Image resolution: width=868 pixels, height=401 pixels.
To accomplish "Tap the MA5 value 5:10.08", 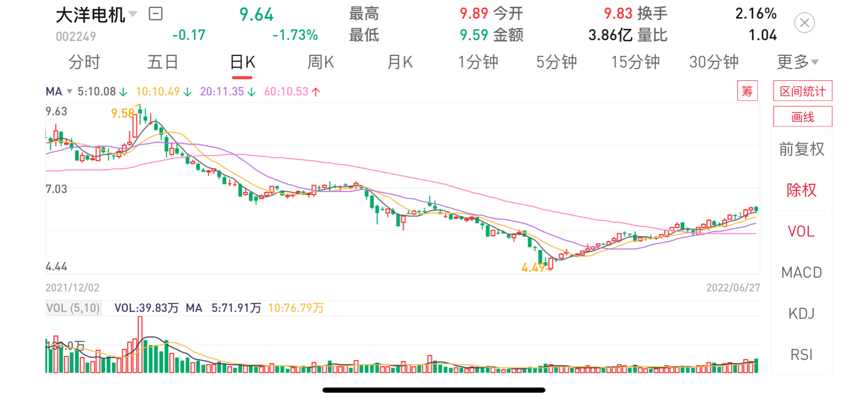I will [102, 92].
